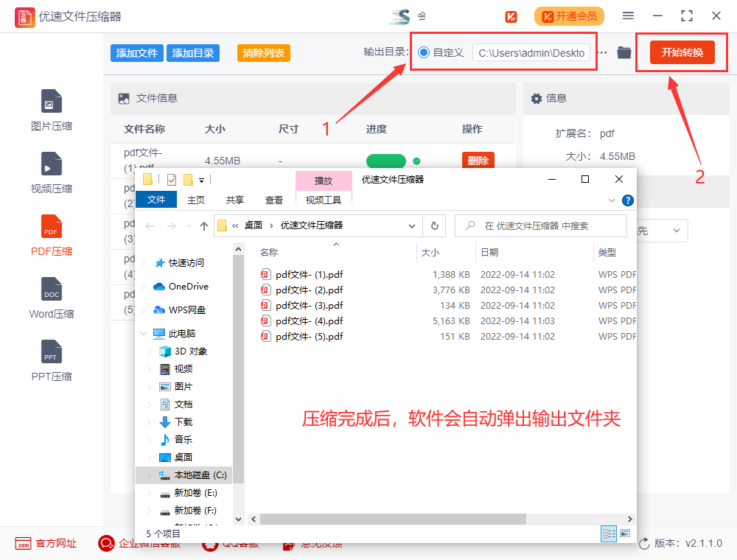The width and height of the screenshot is (737, 560).
Task: Open 下载 folder in navigation tree
Action: click(176, 422)
